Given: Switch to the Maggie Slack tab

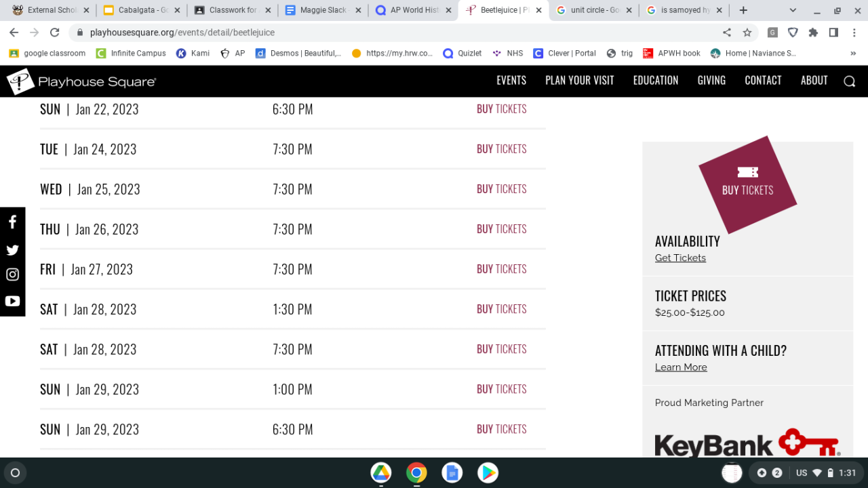Looking at the screenshot, I should [x=323, y=10].
